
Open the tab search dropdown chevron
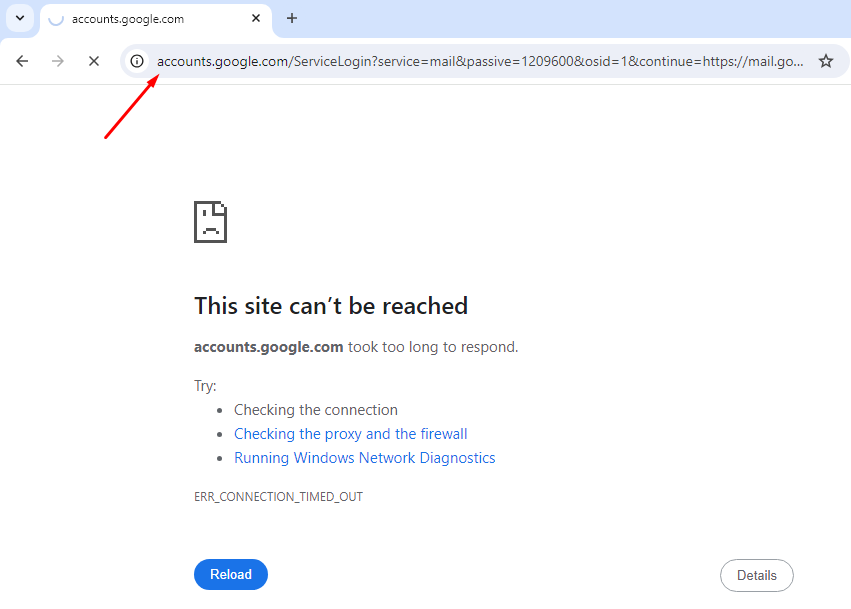[19, 18]
